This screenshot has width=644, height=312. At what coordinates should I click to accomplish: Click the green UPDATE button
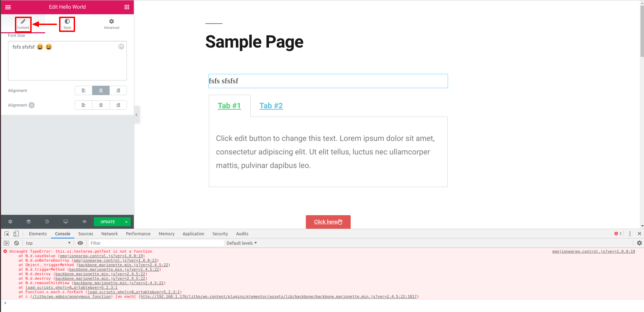click(108, 222)
